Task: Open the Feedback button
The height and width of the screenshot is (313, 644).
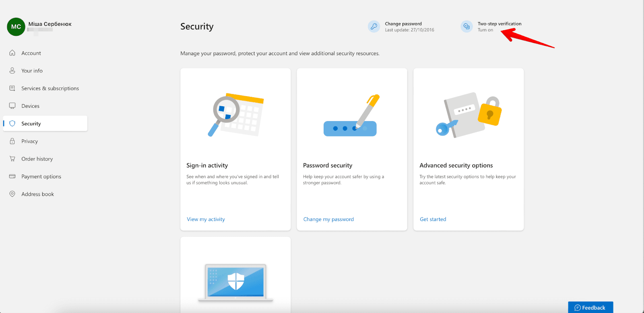Action: pyautogui.click(x=590, y=307)
